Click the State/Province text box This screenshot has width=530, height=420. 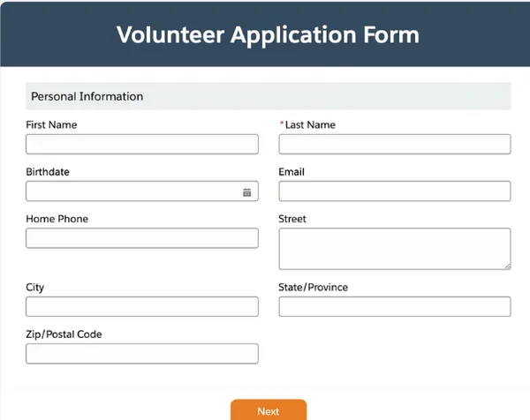click(x=395, y=306)
